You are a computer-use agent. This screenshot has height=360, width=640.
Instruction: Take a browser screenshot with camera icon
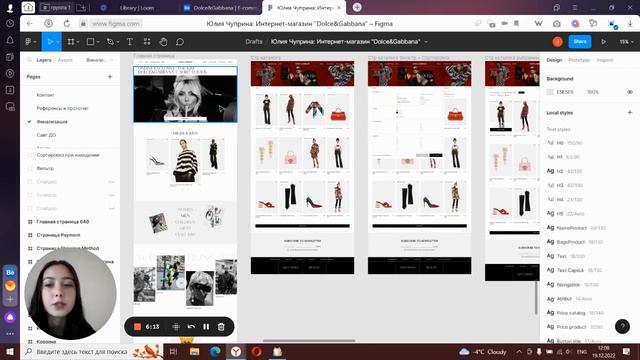(x=557, y=24)
